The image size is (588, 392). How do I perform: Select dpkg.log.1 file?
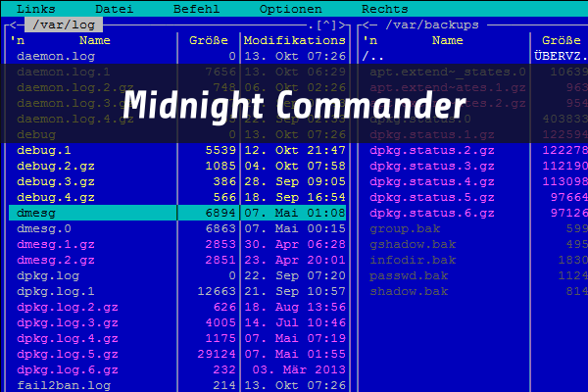(56, 291)
